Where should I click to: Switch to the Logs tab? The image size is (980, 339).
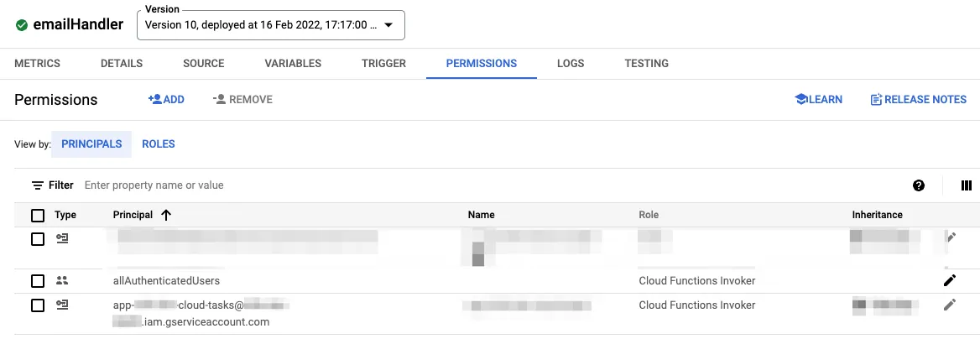571,64
